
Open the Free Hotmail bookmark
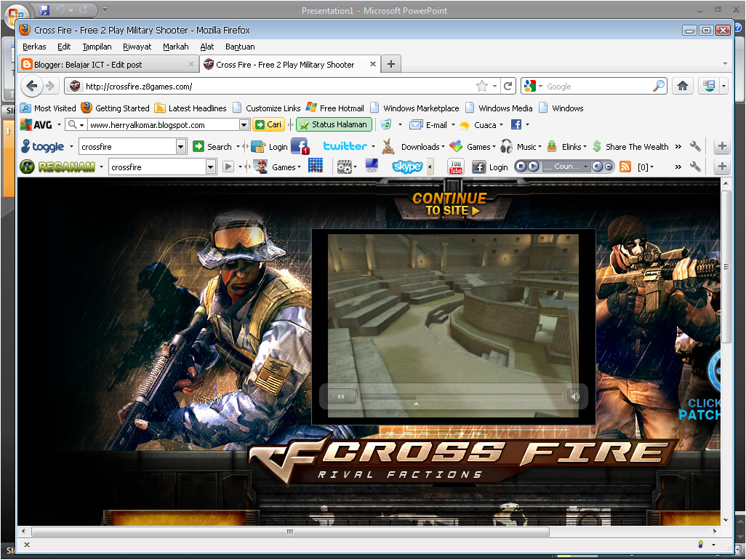[335, 108]
